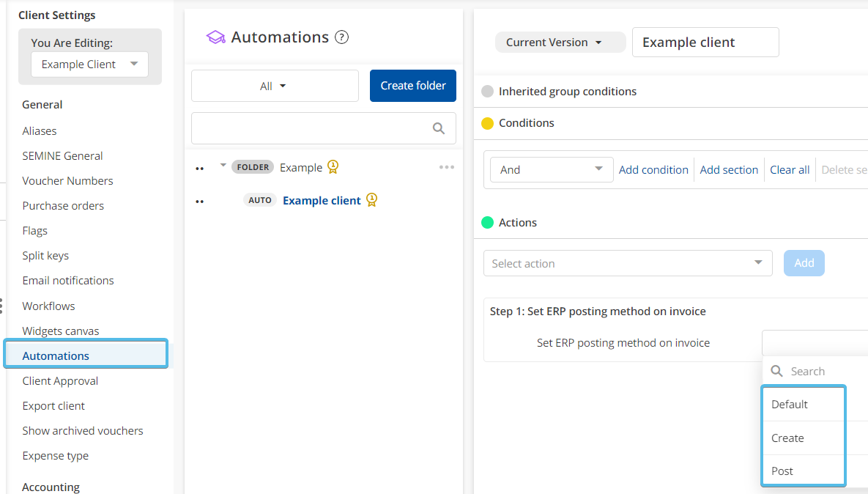The width and height of the screenshot is (868, 494).
Task: Open the You Are Editing client dropdown
Action: click(x=89, y=64)
